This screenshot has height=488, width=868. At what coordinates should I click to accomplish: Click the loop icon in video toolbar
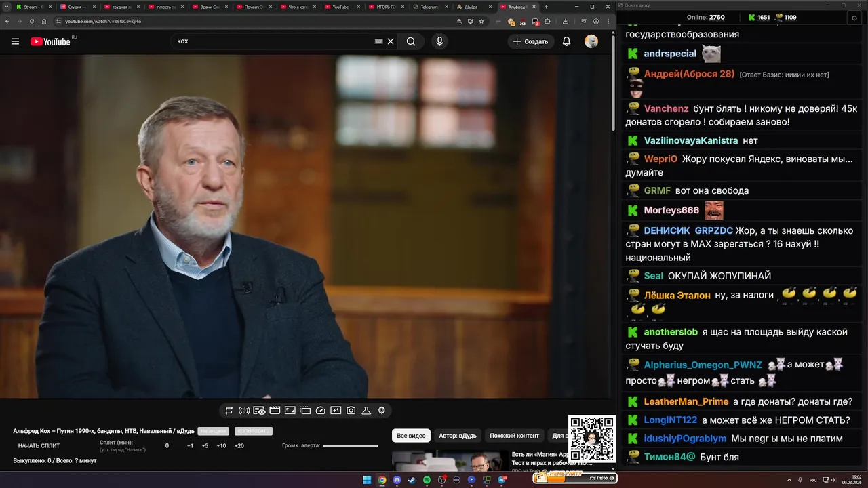click(x=229, y=410)
